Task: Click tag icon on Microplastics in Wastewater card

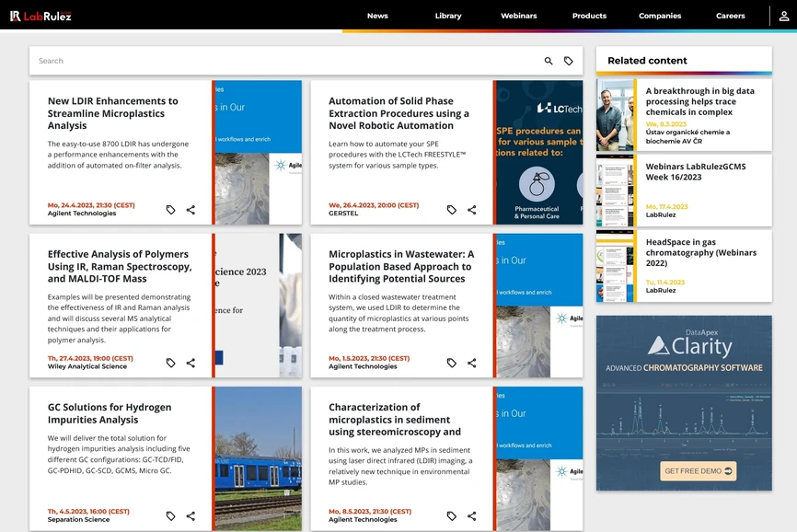Action: click(x=451, y=363)
